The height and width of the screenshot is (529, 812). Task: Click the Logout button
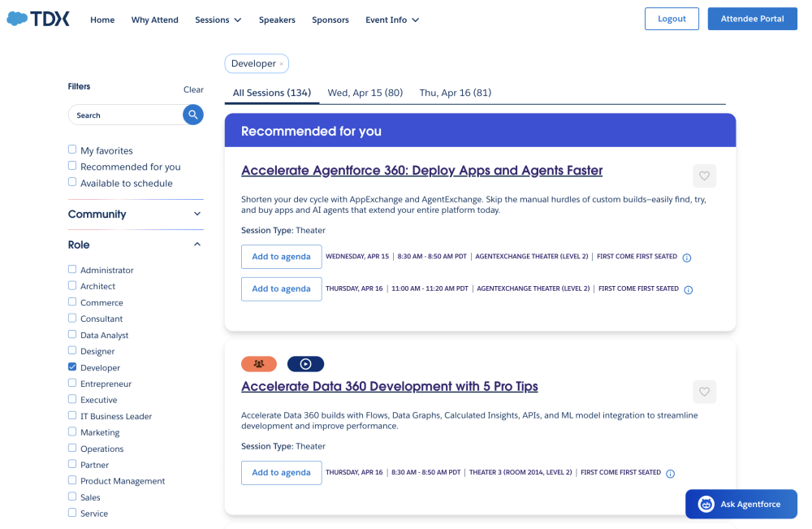point(672,18)
